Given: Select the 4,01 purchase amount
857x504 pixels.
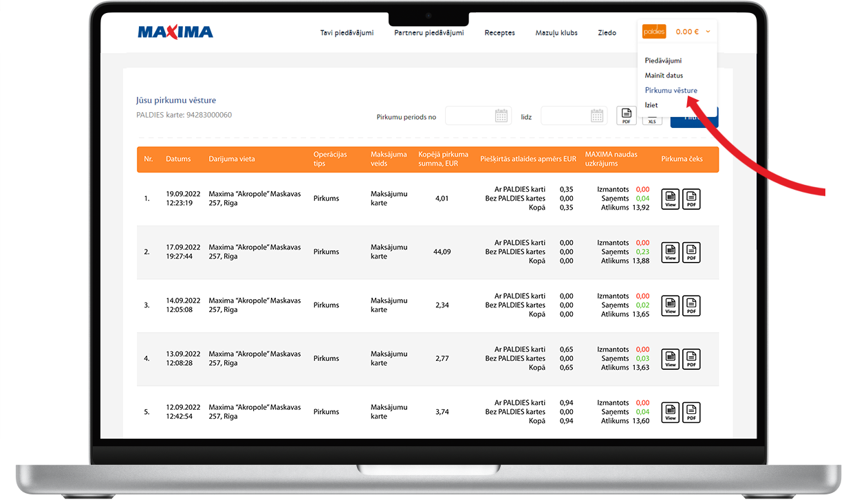Looking at the screenshot, I should pyautogui.click(x=442, y=199).
